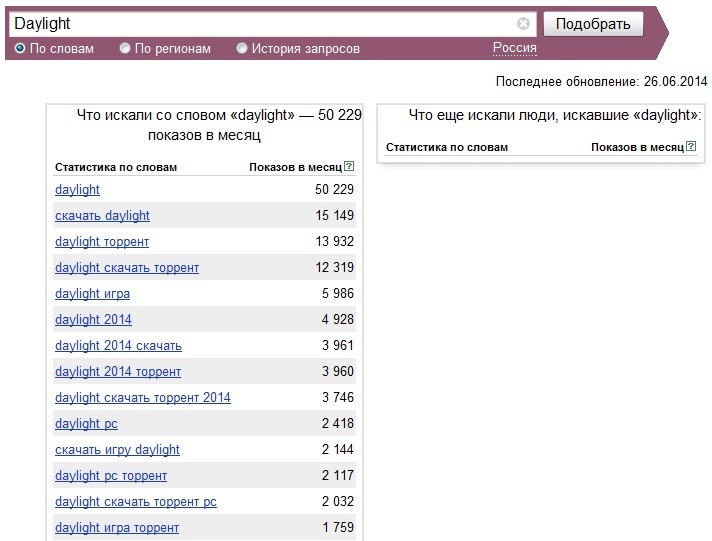Click right table header 'Статистика по словам'

(x=447, y=147)
